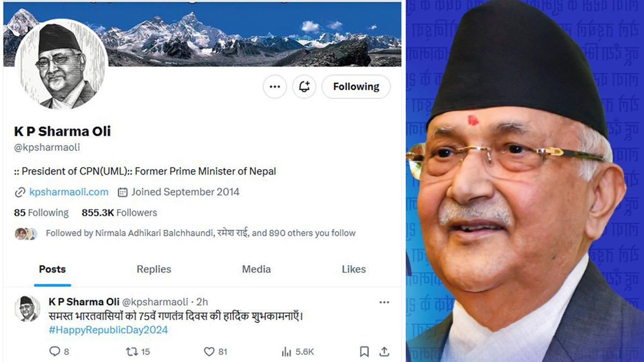The width and height of the screenshot is (644, 362).
Task: Open the mutual followers 'Followed by' list
Action: click(x=186, y=233)
